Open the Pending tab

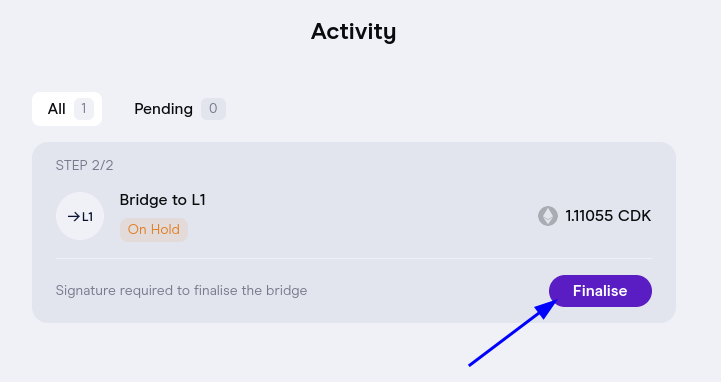(x=180, y=109)
